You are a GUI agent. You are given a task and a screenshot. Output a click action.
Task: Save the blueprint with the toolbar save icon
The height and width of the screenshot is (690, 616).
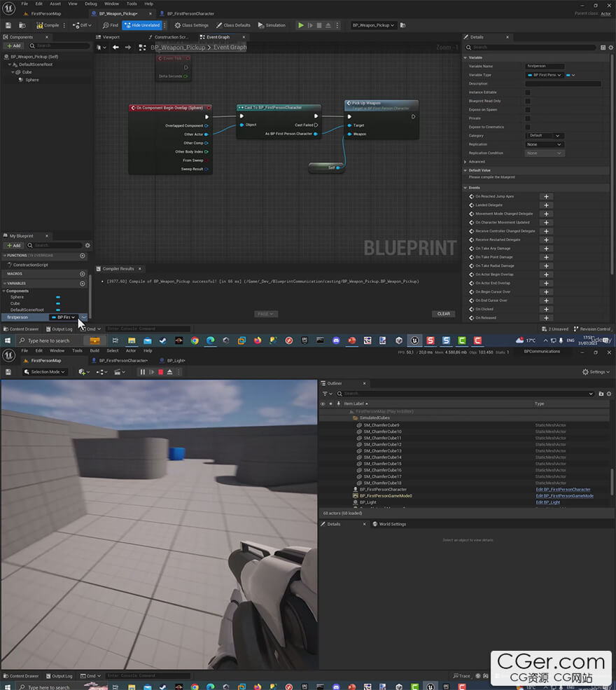8,25
